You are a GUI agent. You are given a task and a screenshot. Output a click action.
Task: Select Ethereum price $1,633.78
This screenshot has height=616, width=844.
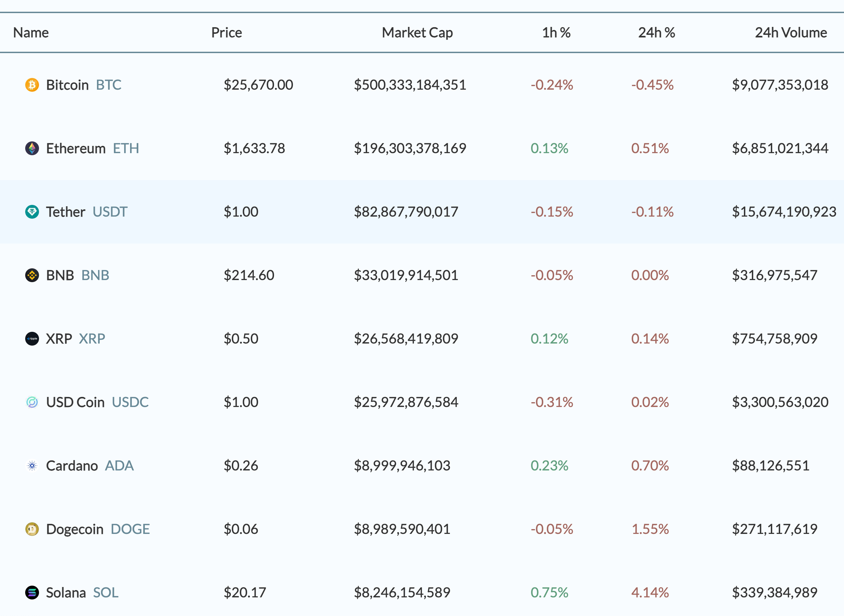pos(254,148)
